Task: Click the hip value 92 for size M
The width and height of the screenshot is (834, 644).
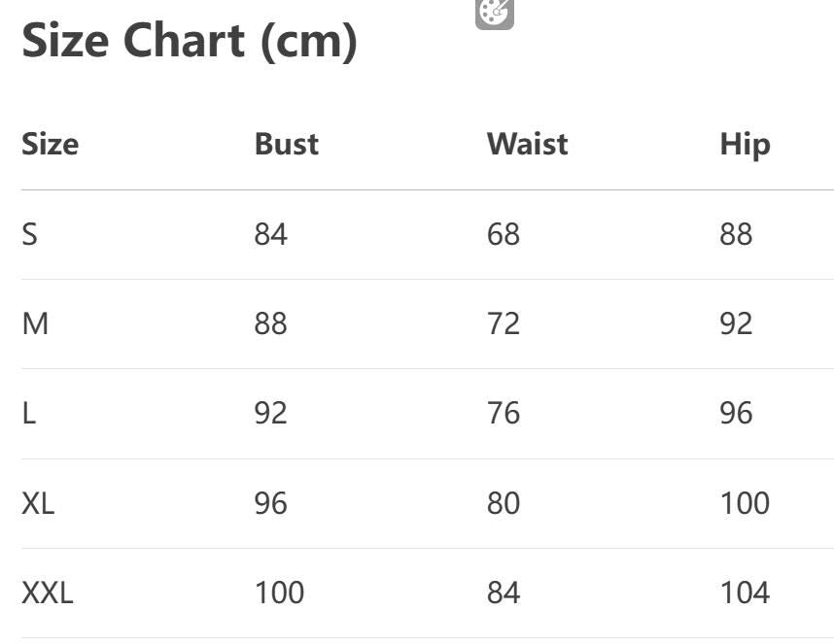Action: click(736, 323)
